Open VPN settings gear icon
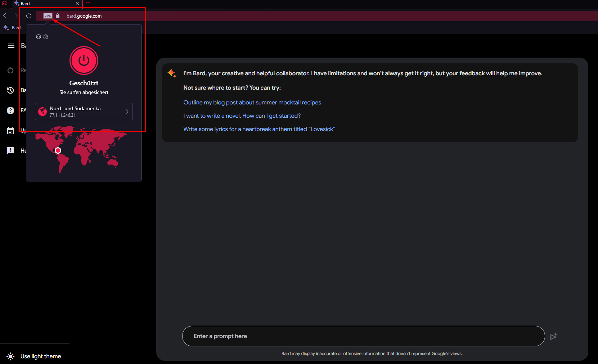598x364 pixels. coord(46,37)
